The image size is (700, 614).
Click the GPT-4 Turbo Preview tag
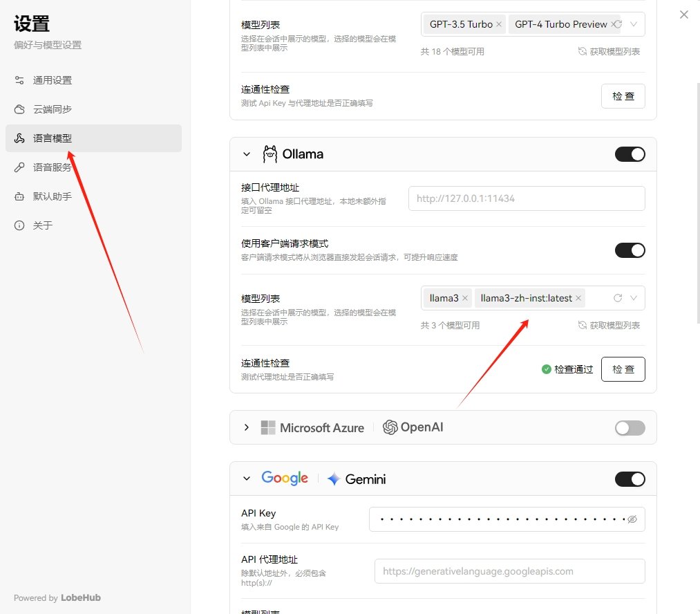coord(560,25)
